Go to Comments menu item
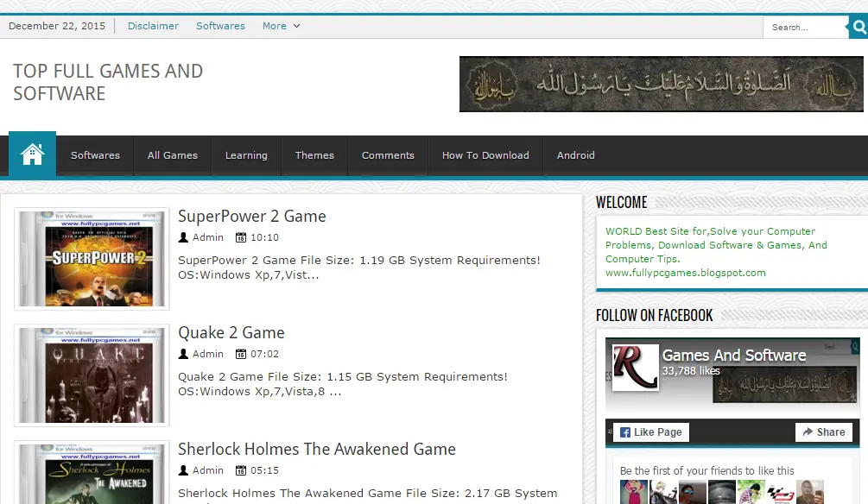Viewport: 868px width, 504px height. point(388,155)
